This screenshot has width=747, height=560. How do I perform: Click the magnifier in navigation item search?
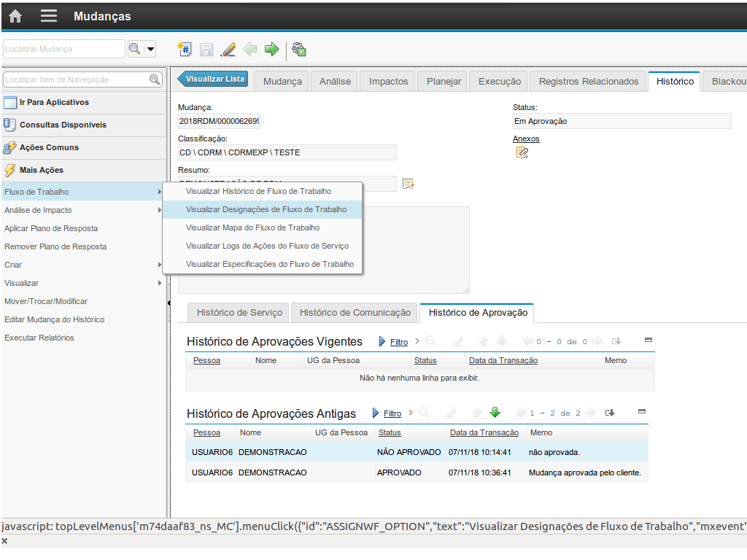(x=155, y=79)
